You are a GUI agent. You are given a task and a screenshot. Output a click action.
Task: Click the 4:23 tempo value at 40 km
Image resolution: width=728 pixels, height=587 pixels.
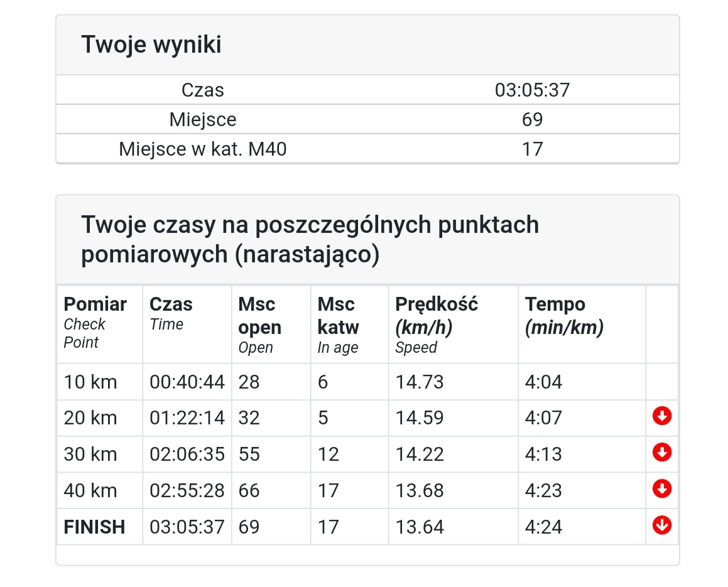(x=543, y=490)
